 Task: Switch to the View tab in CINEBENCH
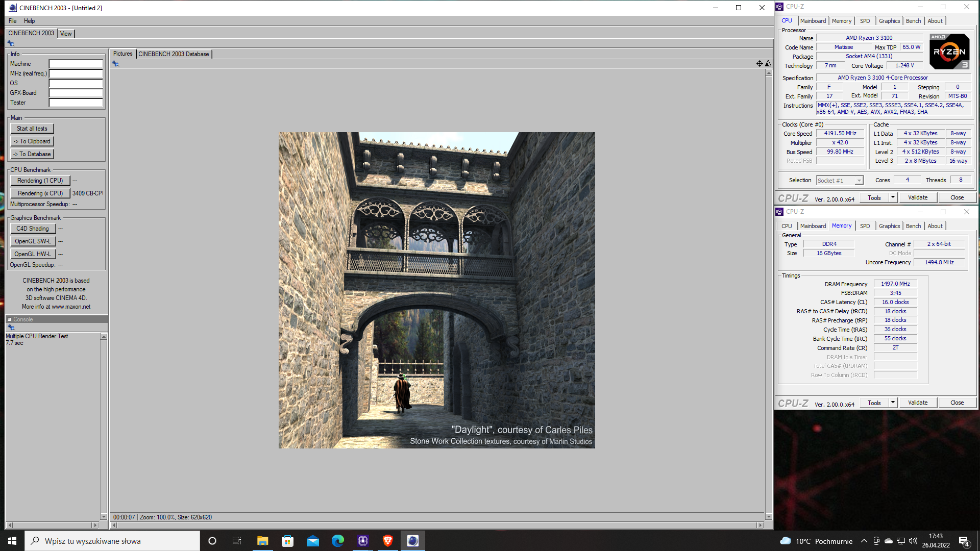66,34
